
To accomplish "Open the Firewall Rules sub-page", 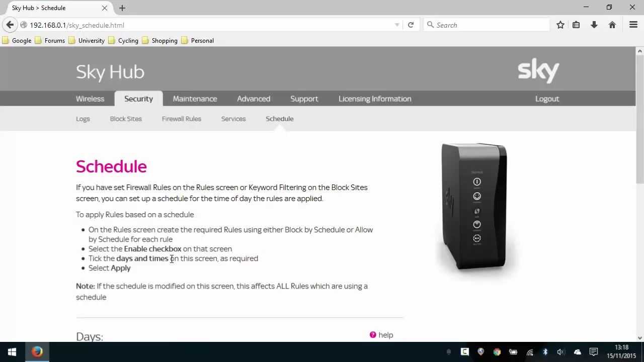I will 182,119.
